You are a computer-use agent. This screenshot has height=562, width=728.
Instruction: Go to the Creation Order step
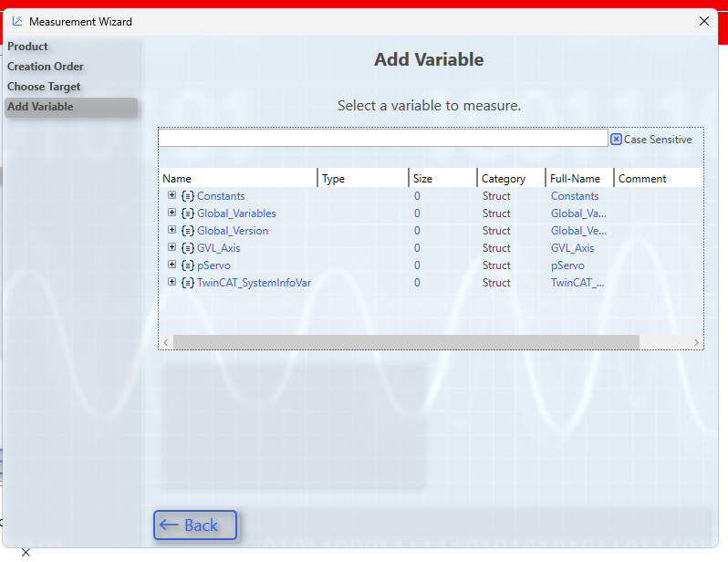46,67
